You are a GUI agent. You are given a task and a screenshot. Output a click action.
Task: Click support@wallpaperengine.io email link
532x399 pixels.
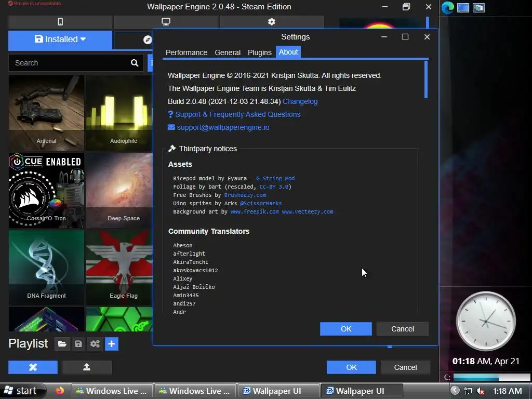coord(223,127)
